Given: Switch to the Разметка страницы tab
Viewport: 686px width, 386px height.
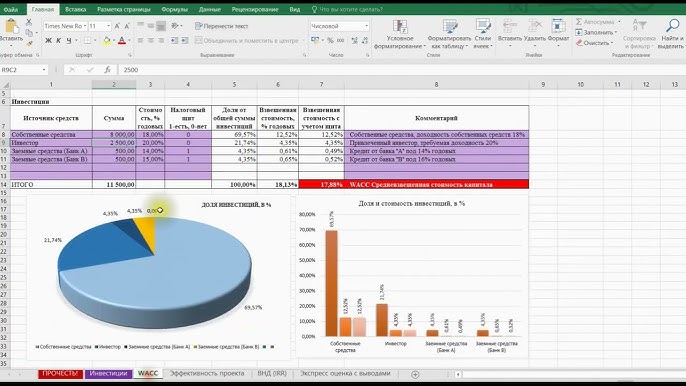Looking at the screenshot, I should tap(124, 9).
